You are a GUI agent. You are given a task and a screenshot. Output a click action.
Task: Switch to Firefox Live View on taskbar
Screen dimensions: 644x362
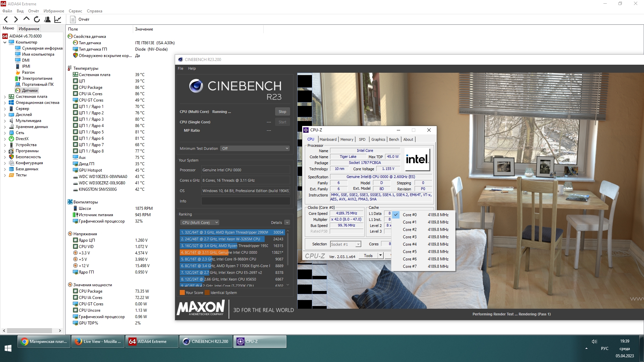(98, 342)
